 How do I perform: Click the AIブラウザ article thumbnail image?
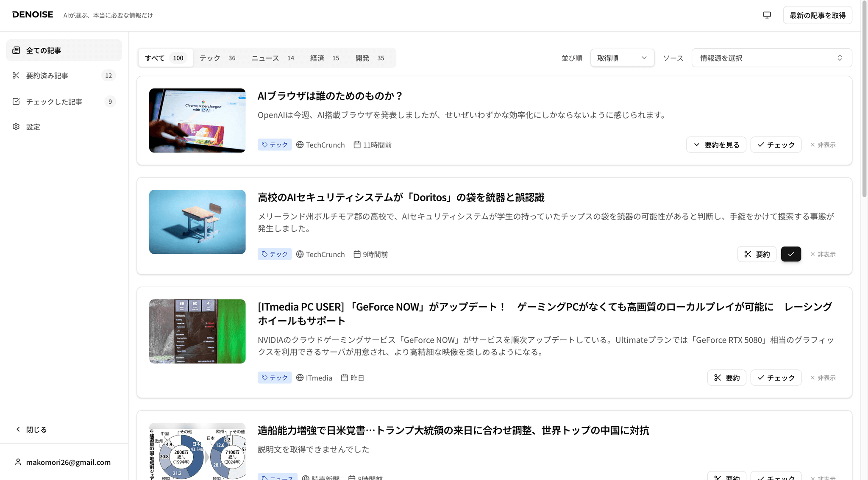tap(197, 120)
